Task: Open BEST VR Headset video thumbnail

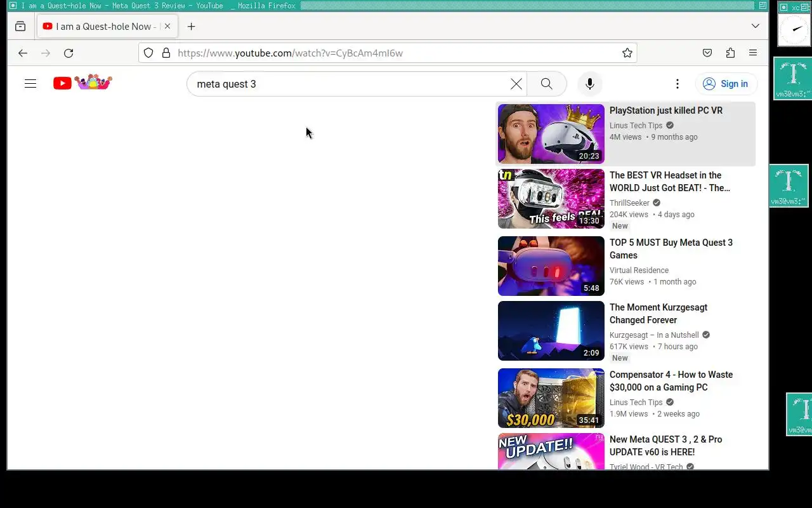Action: [551, 199]
